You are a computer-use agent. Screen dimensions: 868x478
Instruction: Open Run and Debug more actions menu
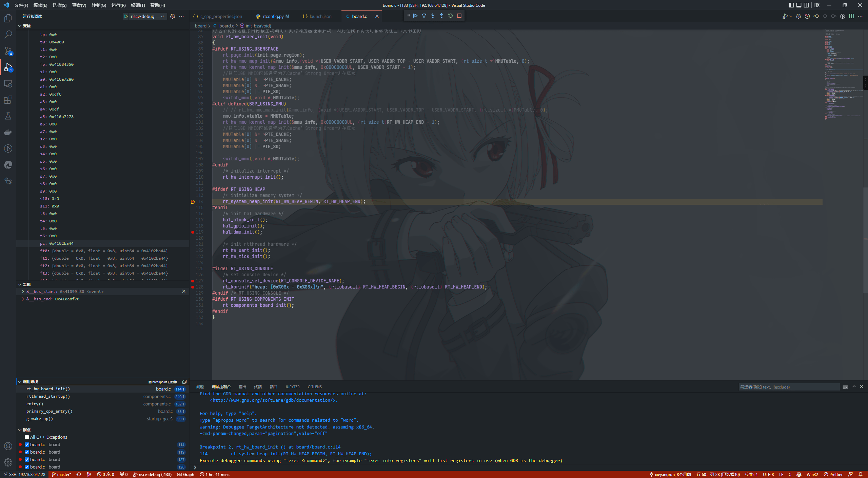(x=181, y=16)
